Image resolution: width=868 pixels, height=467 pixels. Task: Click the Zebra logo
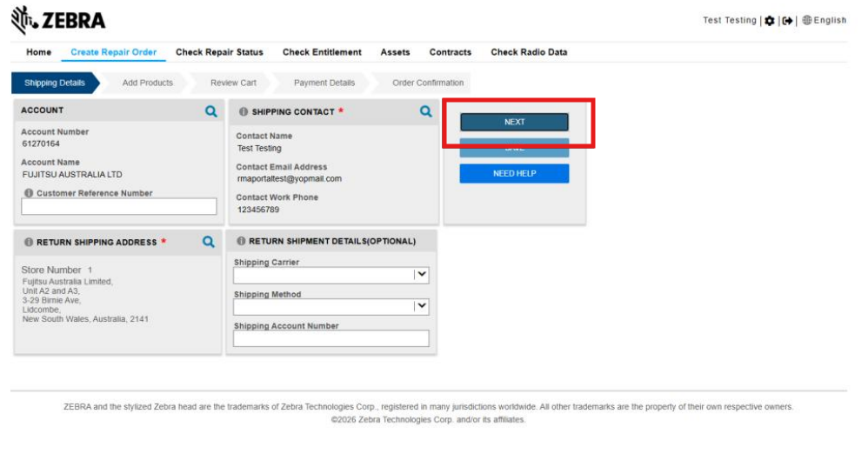(x=58, y=21)
